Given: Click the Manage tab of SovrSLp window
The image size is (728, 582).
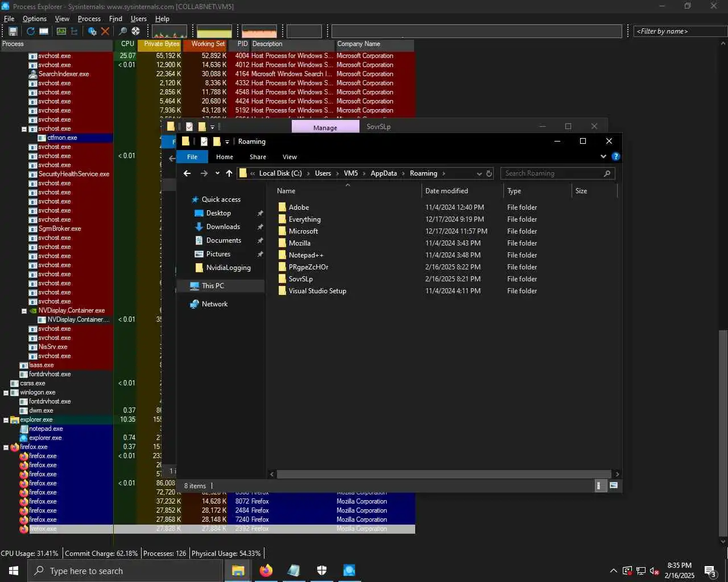Looking at the screenshot, I should (325, 127).
